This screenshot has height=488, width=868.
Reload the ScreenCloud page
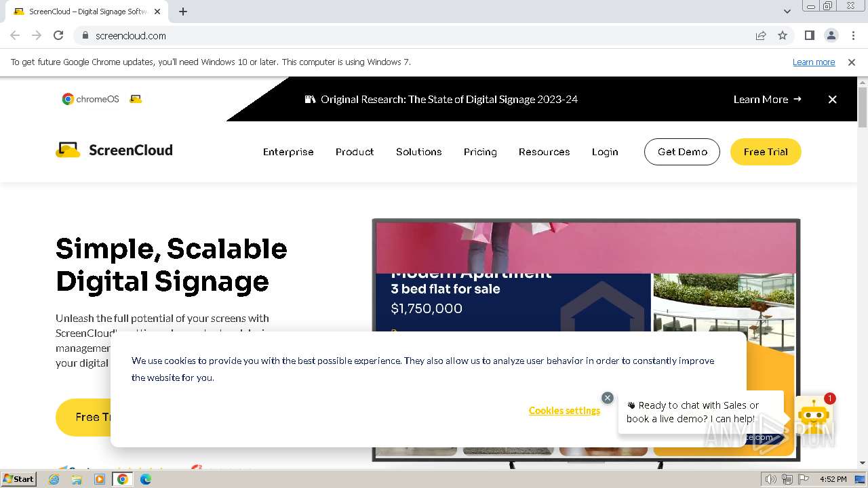58,35
